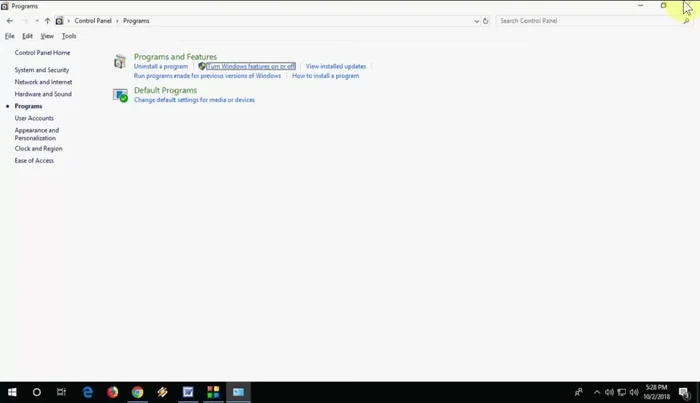Click the Cortana circle on taskbar

(37, 392)
